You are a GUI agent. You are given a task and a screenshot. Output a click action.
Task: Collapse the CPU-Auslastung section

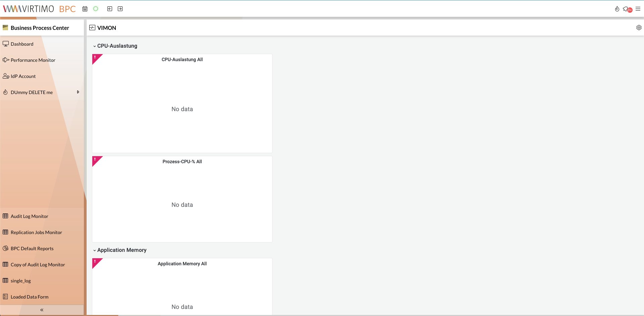click(95, 46)
